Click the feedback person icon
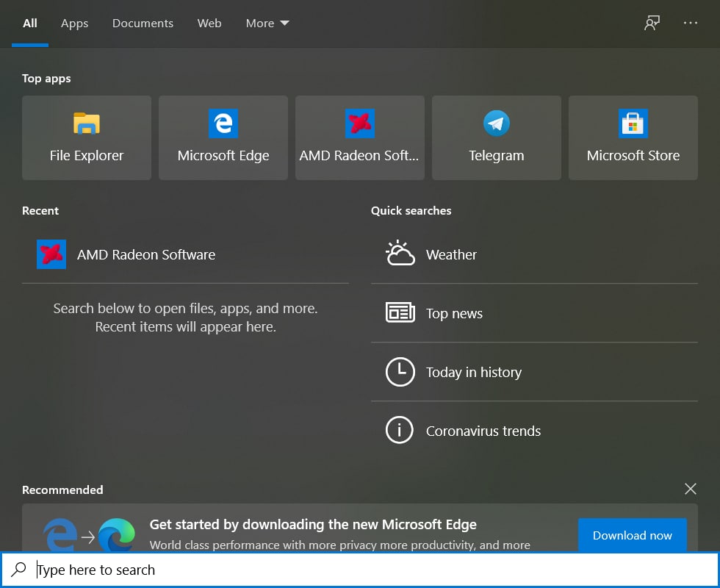720x588 pixels. coord(652,23)
